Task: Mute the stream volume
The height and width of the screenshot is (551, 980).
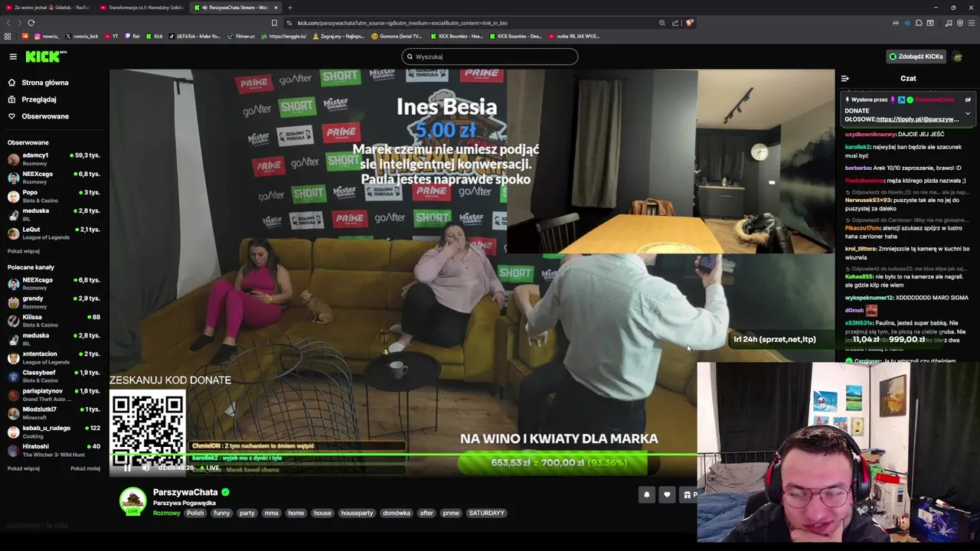Action: [x=145, y=468]
